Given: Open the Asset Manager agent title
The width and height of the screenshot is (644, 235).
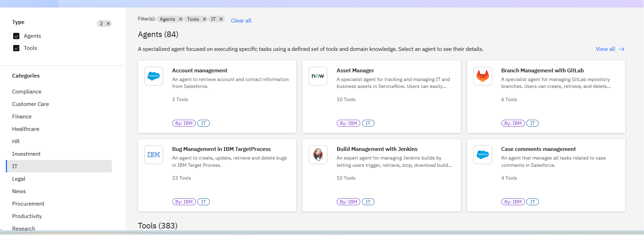Looking at the screenshot, I should coord(355,71).
